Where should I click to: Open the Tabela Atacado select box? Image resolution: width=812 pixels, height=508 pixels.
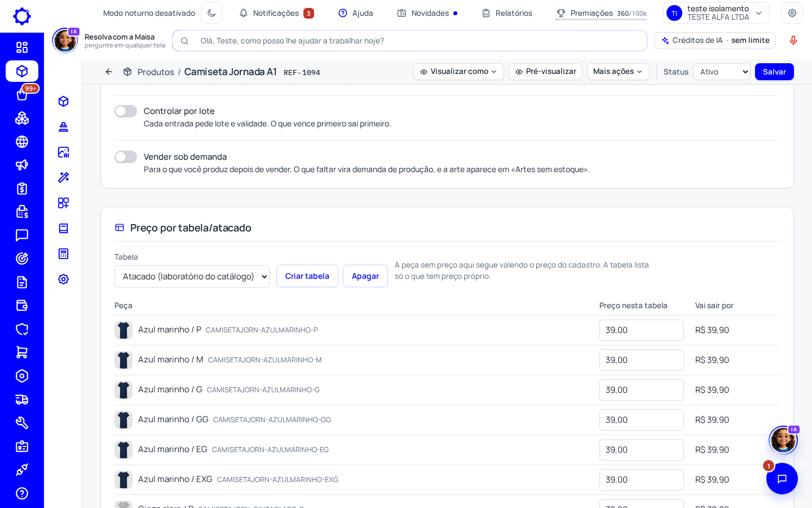coord(192,277)
